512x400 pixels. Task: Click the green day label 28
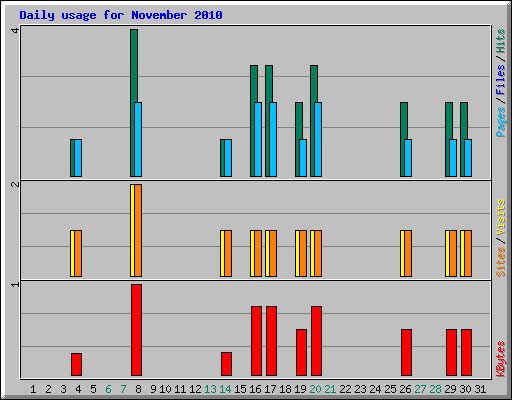[435, 389]
